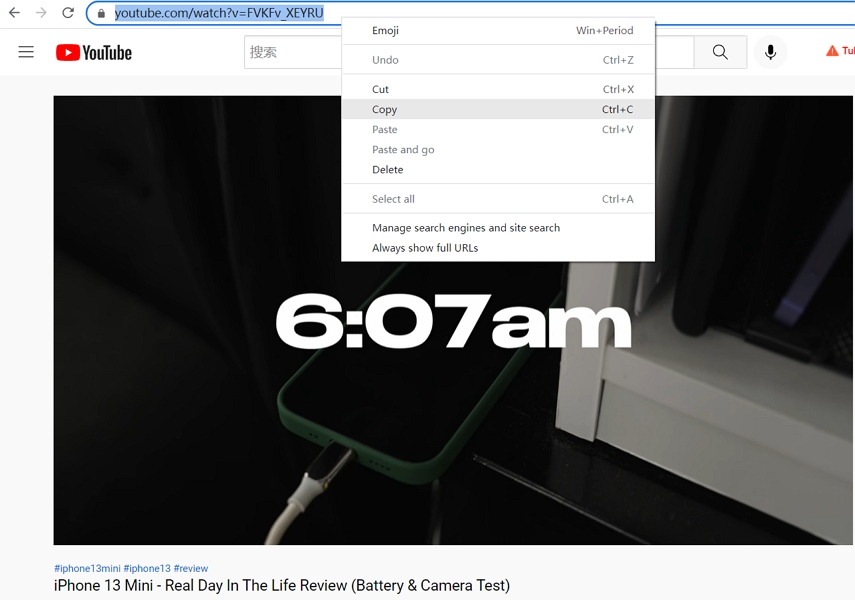Click the iPhone 13 Mini video title
Screen dimensions: 855x600
click(282, 585)
